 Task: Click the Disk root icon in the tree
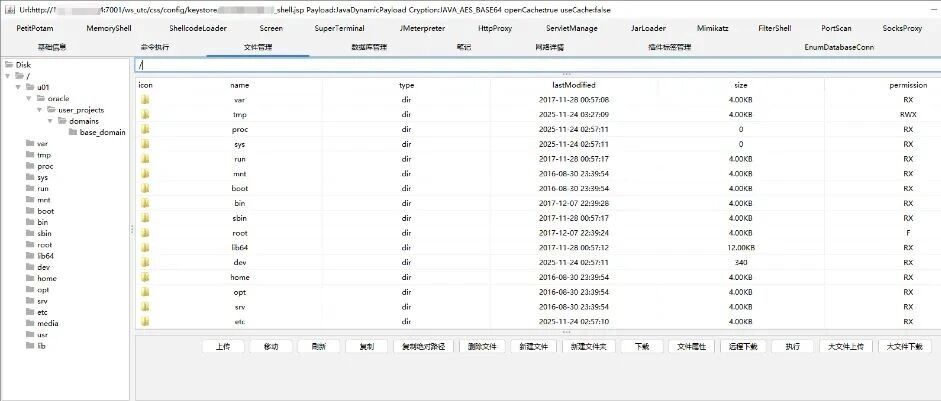click(x=8, y=65)
